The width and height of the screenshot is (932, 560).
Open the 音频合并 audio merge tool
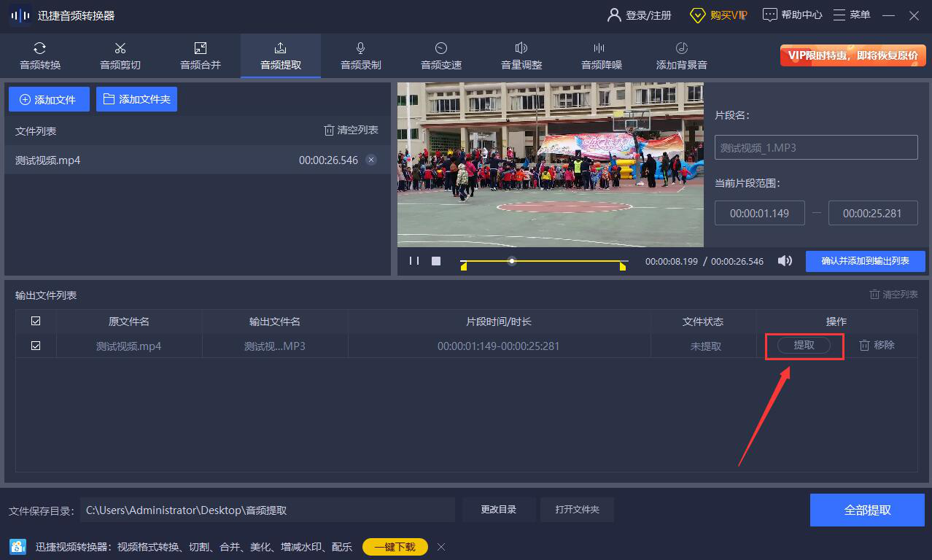coord(201,56)
